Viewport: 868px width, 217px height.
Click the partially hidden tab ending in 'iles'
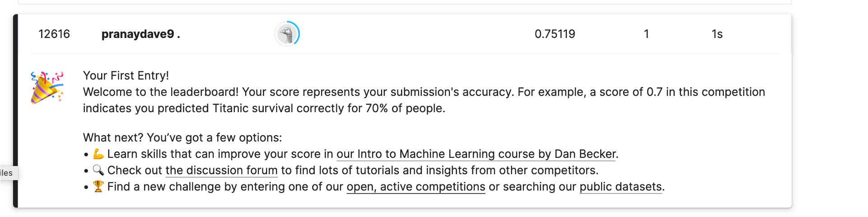[x=7, y=173]
